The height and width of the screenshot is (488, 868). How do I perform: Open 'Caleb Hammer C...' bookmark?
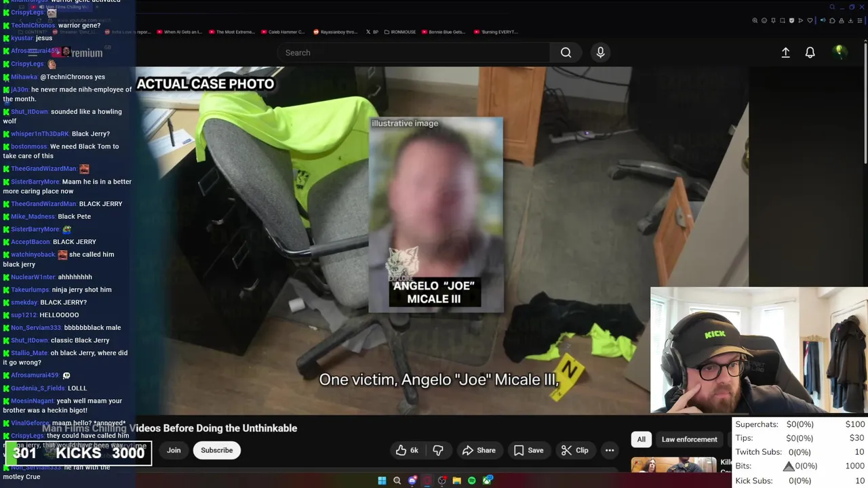pos(283,32)
